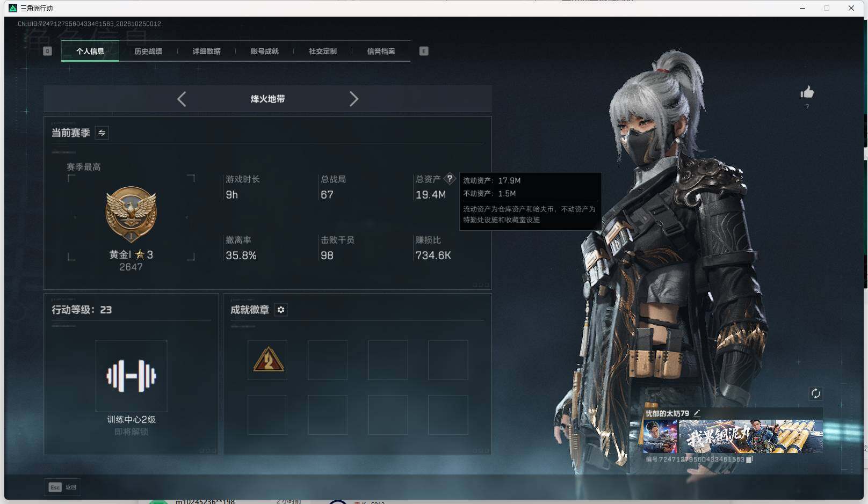
Task: Click the 赚损比 value 734.6K
Action: (433, 255)
